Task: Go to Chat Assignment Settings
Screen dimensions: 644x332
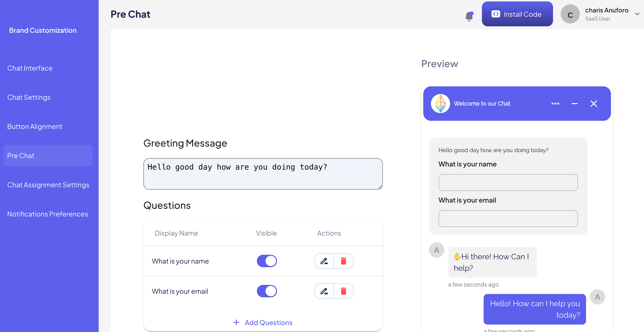Action: click(x=48, y=185)
